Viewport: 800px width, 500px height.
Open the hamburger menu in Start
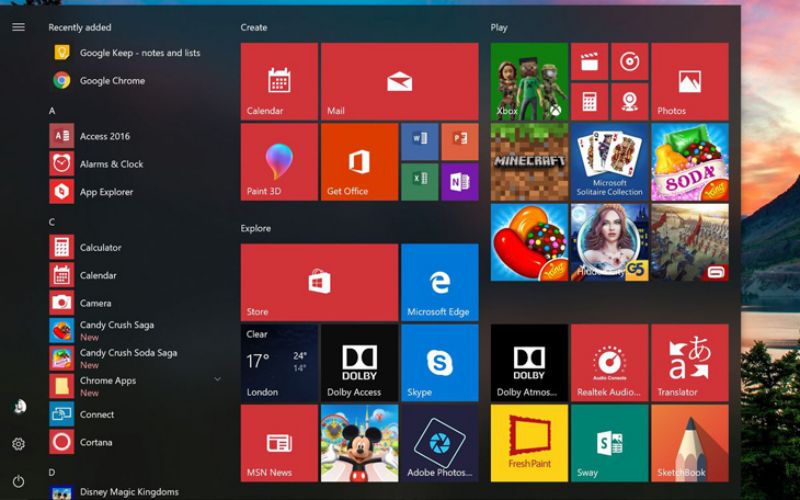pyautogui.click(x=18, y=27)
